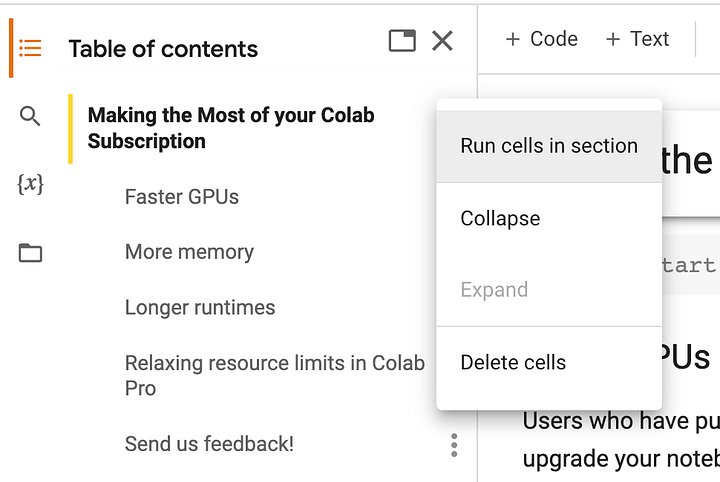Add a new Text cell
The image size is (720, 482).
point(637,39)
